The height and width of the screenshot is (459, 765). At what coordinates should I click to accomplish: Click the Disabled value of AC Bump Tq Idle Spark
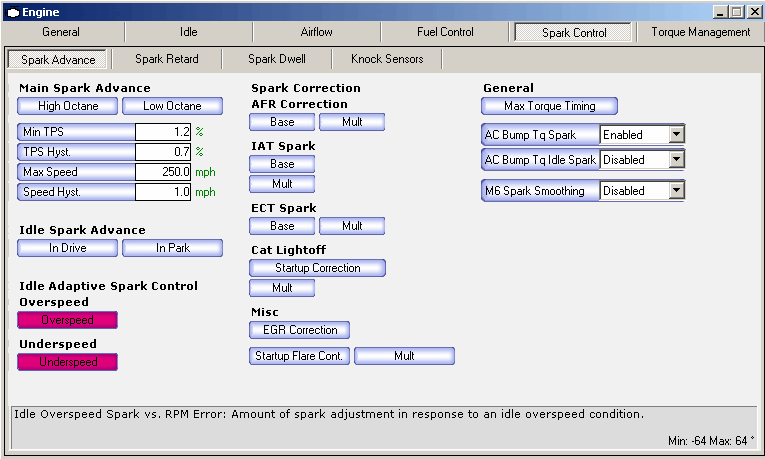click(x=634, y=160)
